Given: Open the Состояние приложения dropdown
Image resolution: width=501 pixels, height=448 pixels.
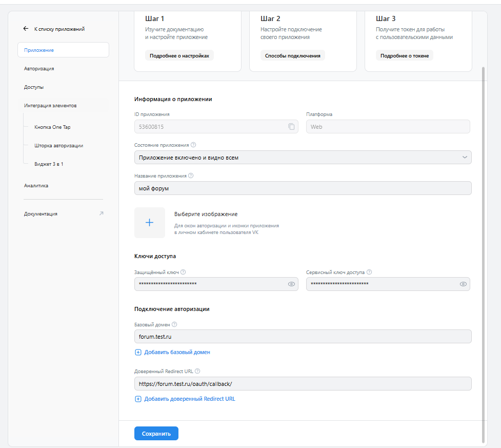Looking at the screenshot, I should tap(303, 158).
